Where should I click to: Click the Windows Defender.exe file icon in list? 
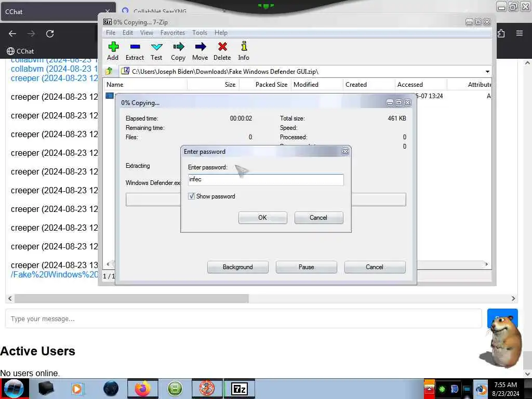(x=109, y=96)
